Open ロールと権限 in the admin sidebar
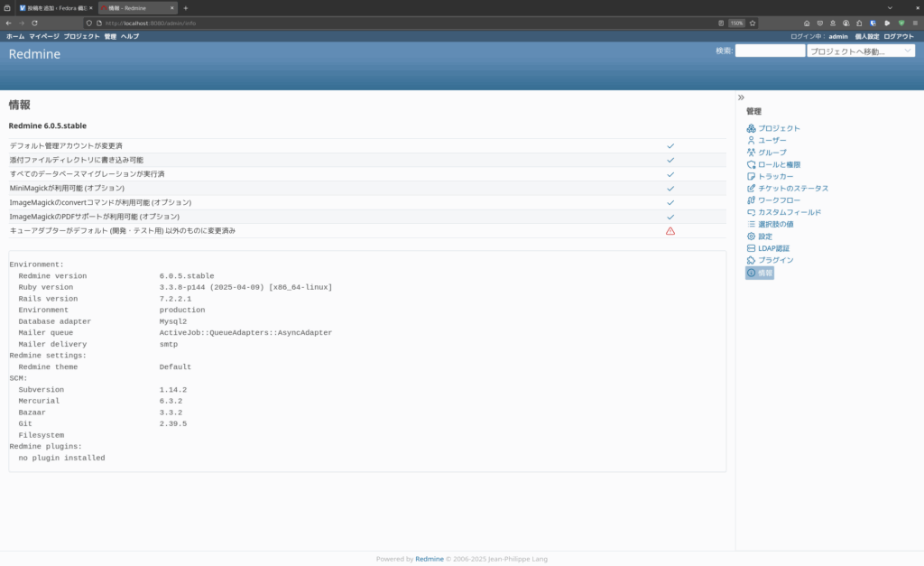Image resolution: width=924 pixels, height=566 pixels. coord(773,164)
